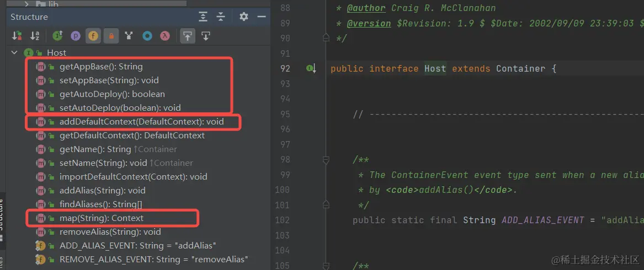Screen dimensions: 644x270
Task: Select the Host interface tree node
Action: click(56, 52)
